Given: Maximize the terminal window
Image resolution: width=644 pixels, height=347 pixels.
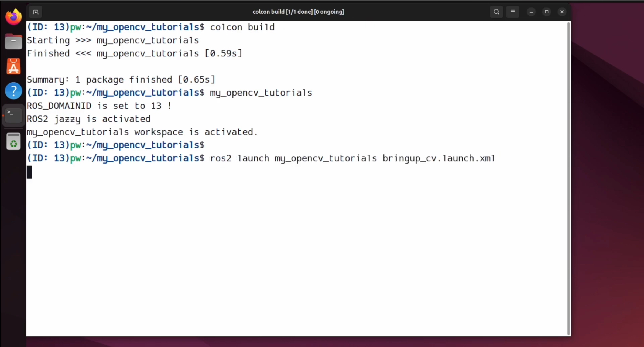Looking at the screenshot, I should tap(547, 12).
